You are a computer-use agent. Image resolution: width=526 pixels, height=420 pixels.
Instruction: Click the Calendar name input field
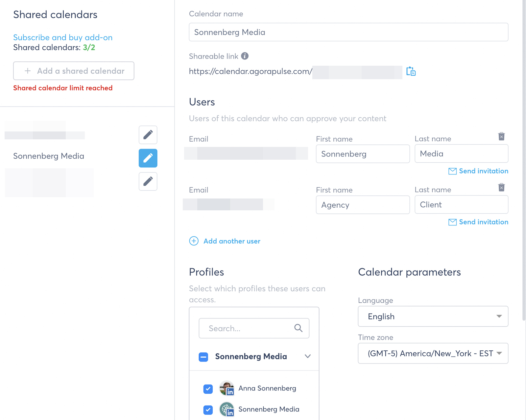(348, 32)
